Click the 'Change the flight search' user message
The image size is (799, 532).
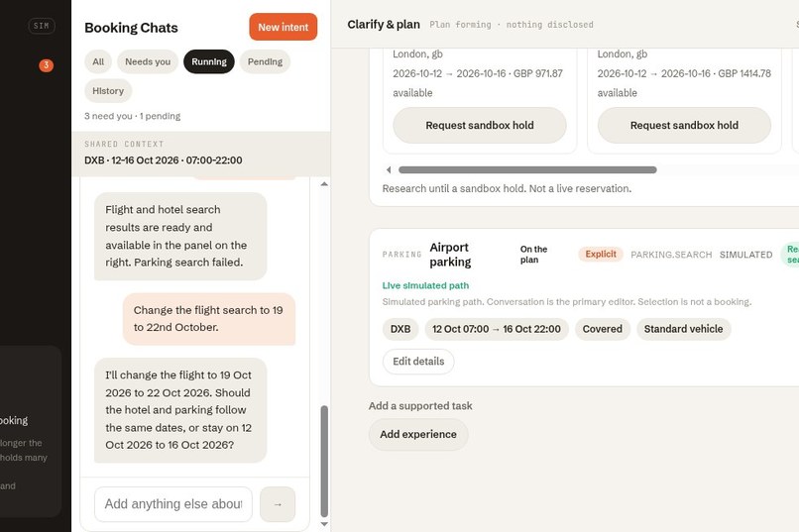click(x=209, y=319)
